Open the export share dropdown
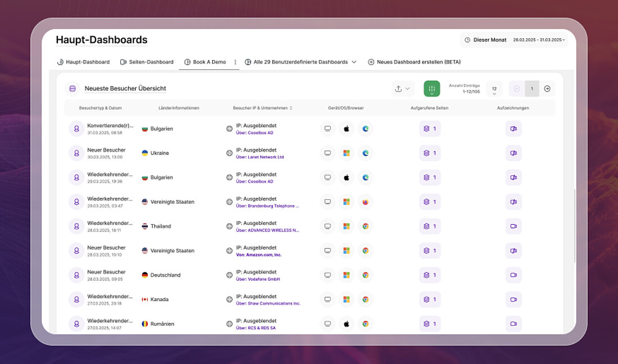This screenshot has width=618, height=364. point(402,89)
